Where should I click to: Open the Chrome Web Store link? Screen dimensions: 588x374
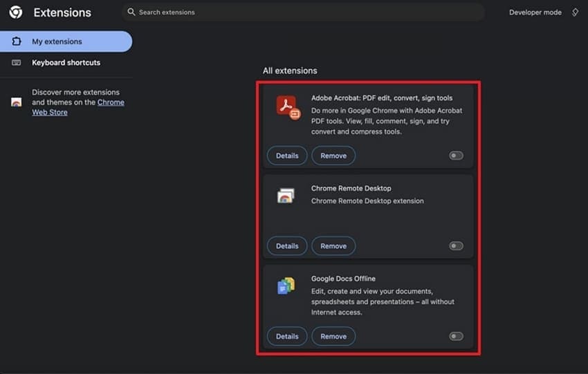78,107
